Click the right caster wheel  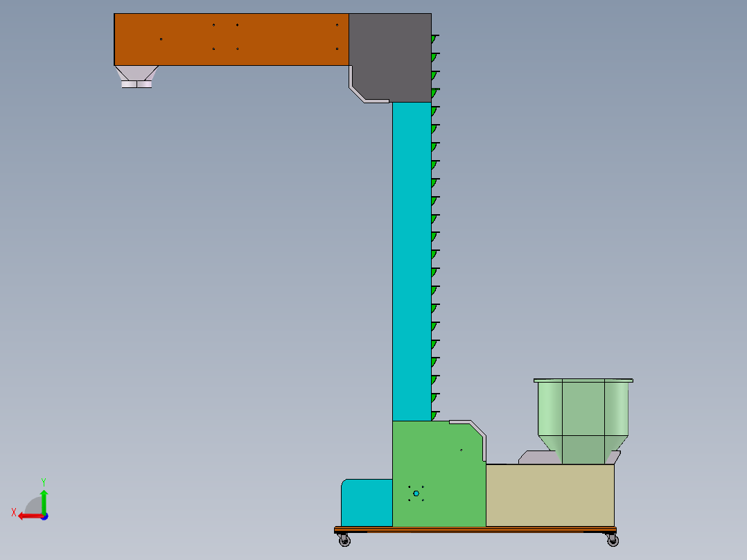point(613,541)
